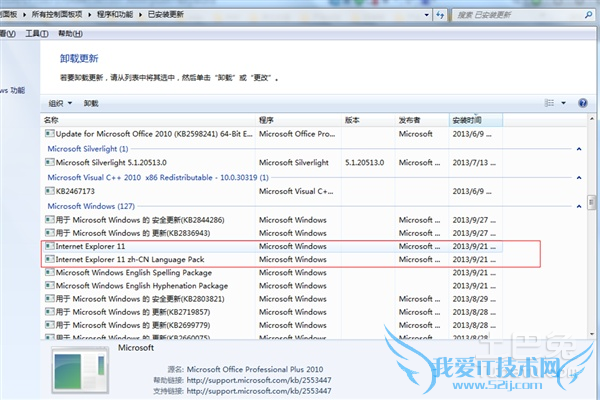The image size is (600, 400).
Task: Sort by 名称 column header
Action: tap(148, 120)
